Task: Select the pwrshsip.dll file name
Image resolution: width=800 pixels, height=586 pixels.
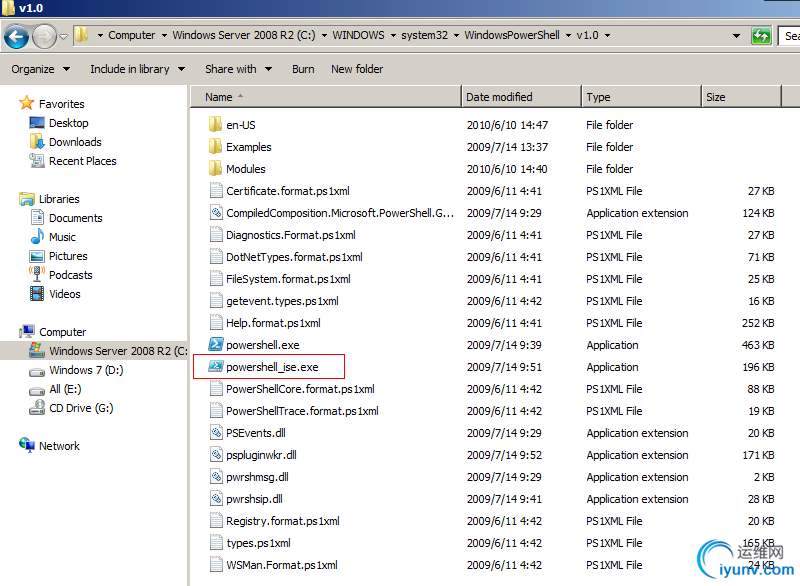Action: (255, 499)
